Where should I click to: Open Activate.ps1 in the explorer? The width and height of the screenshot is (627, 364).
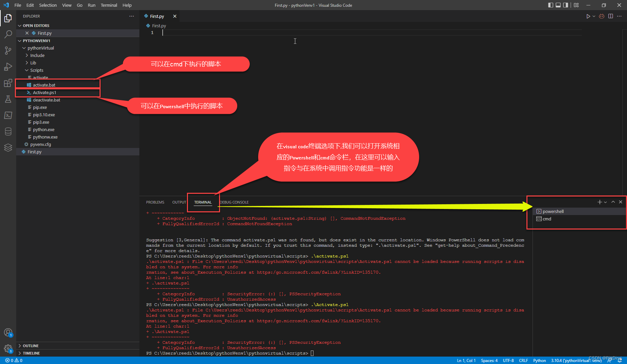78,92
